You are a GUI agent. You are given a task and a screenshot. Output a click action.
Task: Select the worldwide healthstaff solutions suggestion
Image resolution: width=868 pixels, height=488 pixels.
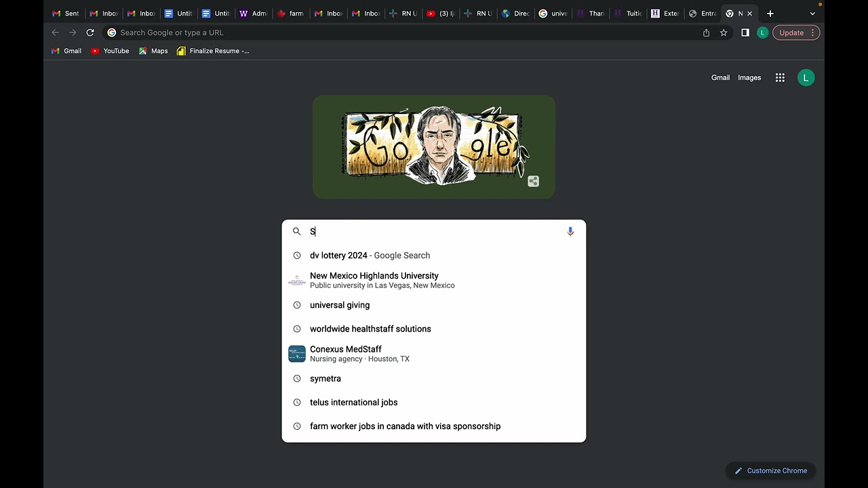[x=434, y=329]
